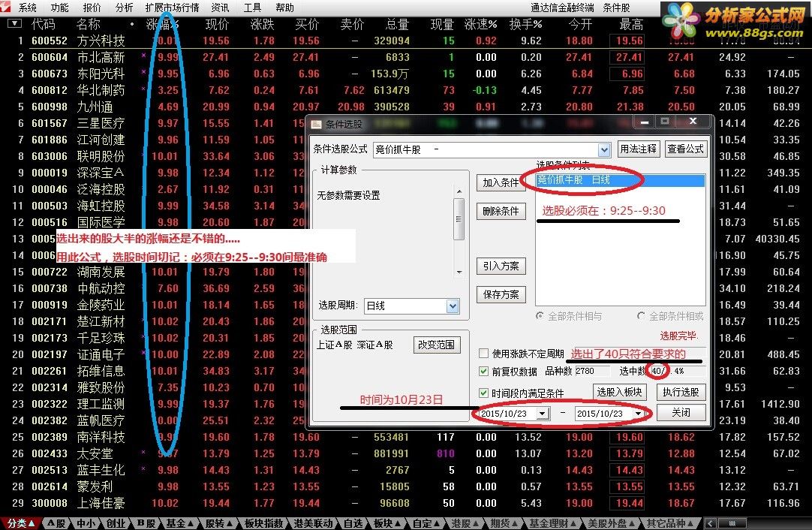Viewport: 812px width, 530px height.
Task: Open the column header dropdown triangle icon
Action: [14, 23]
